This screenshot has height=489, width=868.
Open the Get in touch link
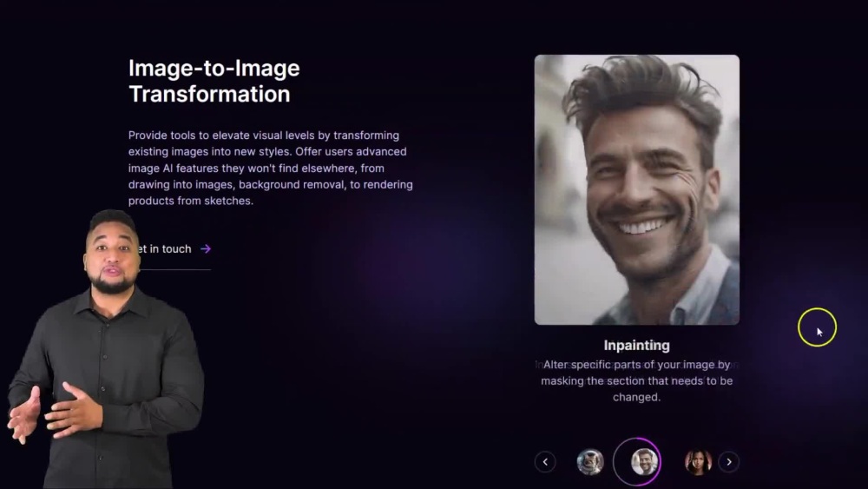coord(169,249)
